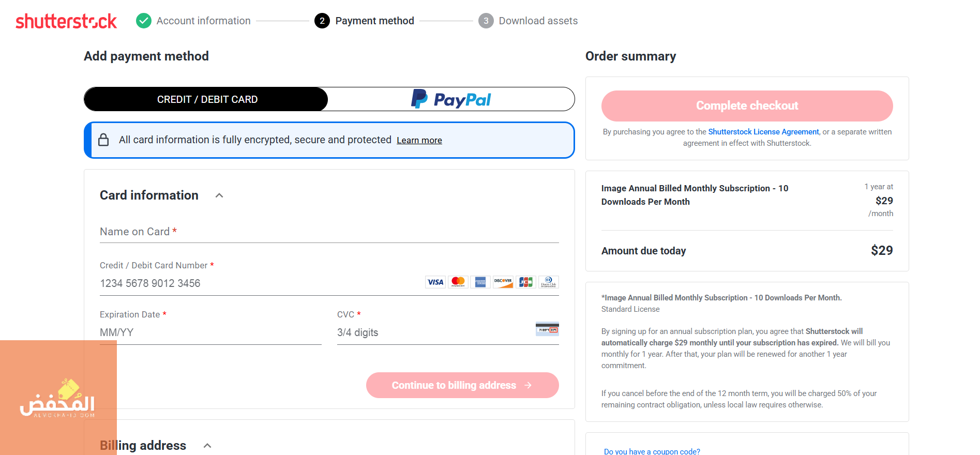Click the lock icon in the security notice
980x455 pixels.
tap(103, 140)
